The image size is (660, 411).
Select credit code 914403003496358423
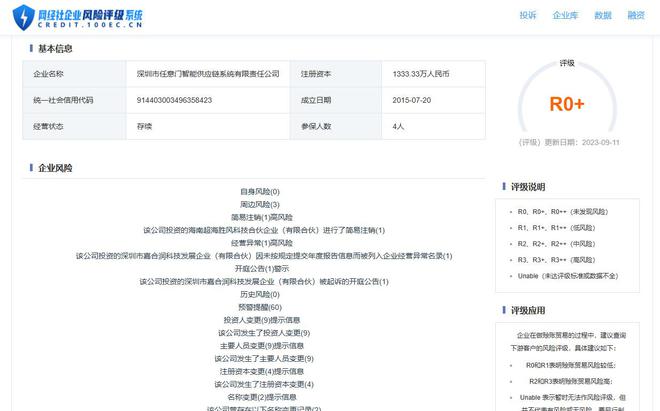tap(174, 100)
